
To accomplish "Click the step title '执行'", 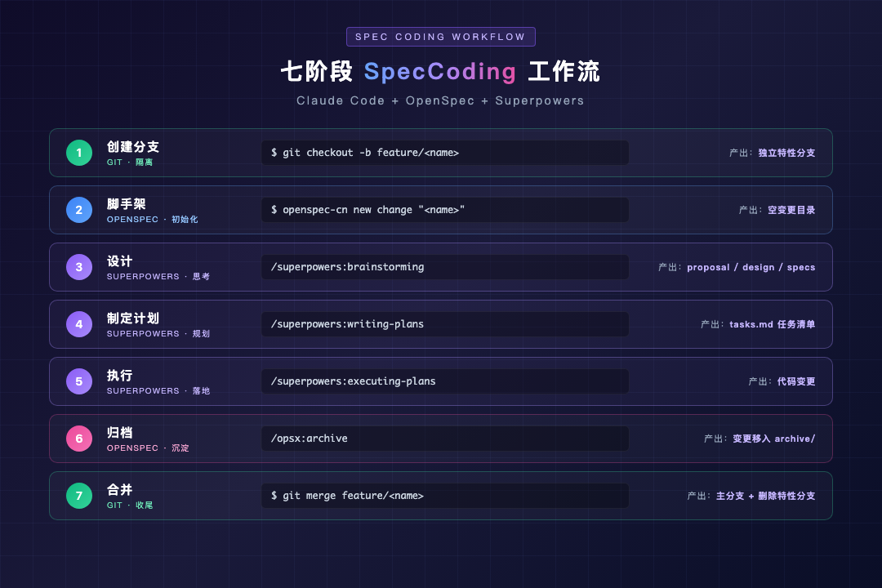I will 120,376.
